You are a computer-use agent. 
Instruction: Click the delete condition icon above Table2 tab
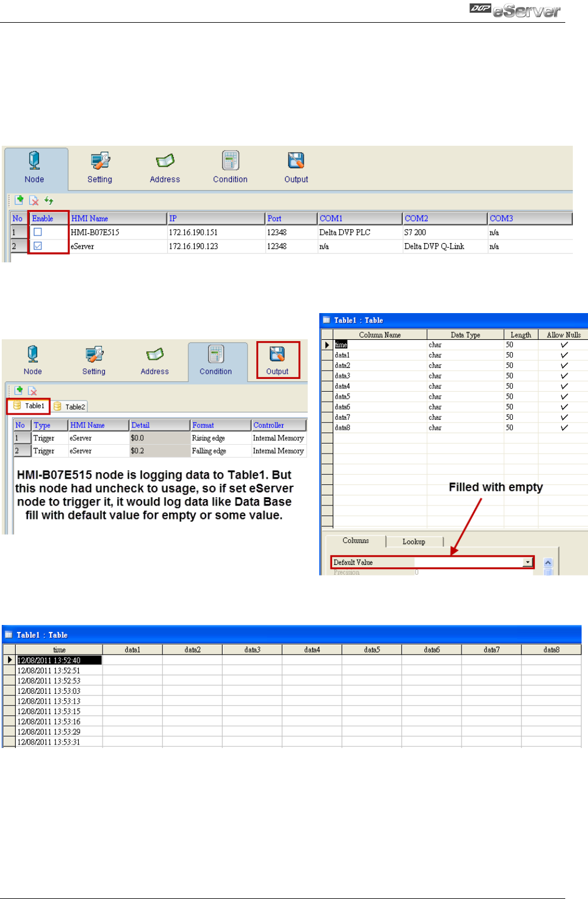coord(33,391)
